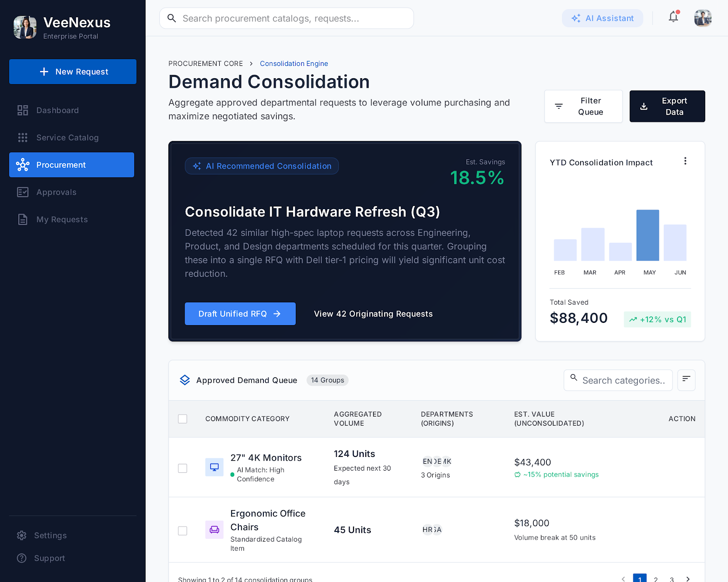Open Support from the sidebar
The image size is (728, 582).
point(73,558)
